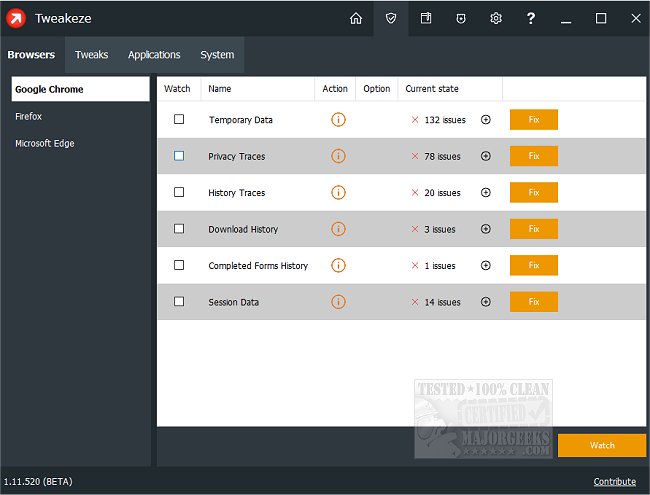Click the History Traces row name
The height and width of the screenshot is (495, 650).
[237, 193]
